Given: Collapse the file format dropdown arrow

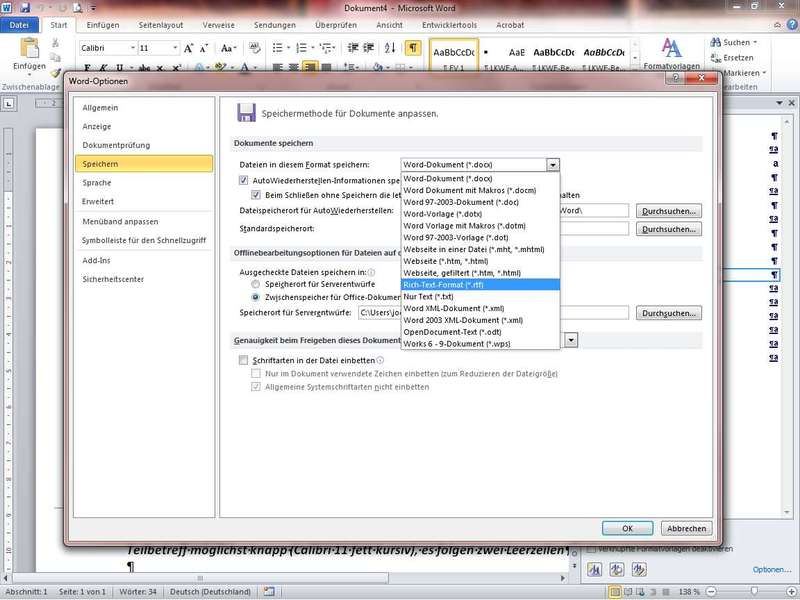Looking at the screenshot, I should click(553, 164).
